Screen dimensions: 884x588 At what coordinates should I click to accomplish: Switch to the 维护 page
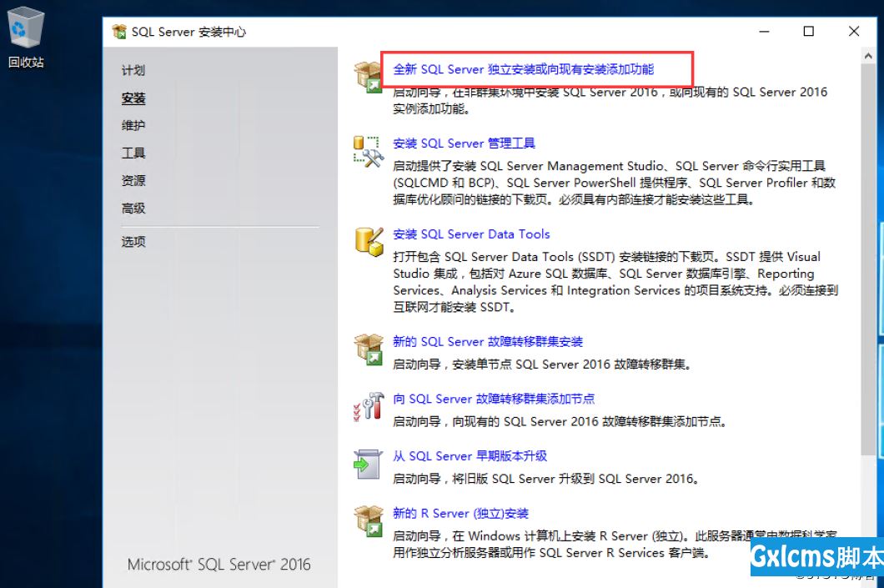(x=133, y=125)
